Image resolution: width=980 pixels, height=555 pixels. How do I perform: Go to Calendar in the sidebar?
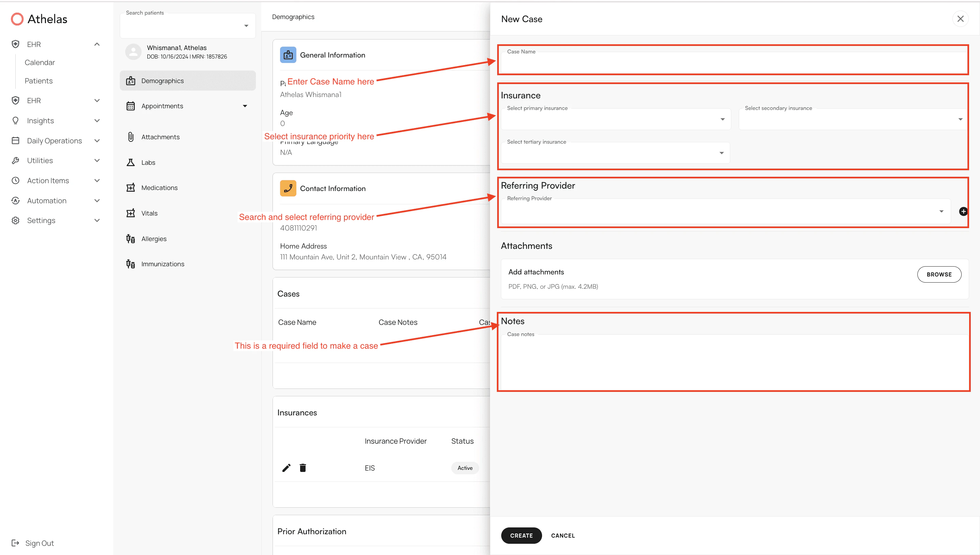[x=39, y=63]
